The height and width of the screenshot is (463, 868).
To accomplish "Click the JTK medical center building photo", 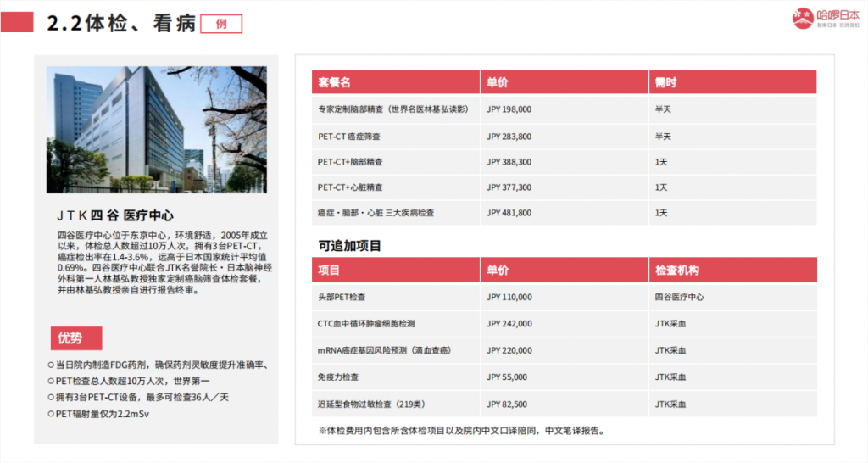I will 157,130.
